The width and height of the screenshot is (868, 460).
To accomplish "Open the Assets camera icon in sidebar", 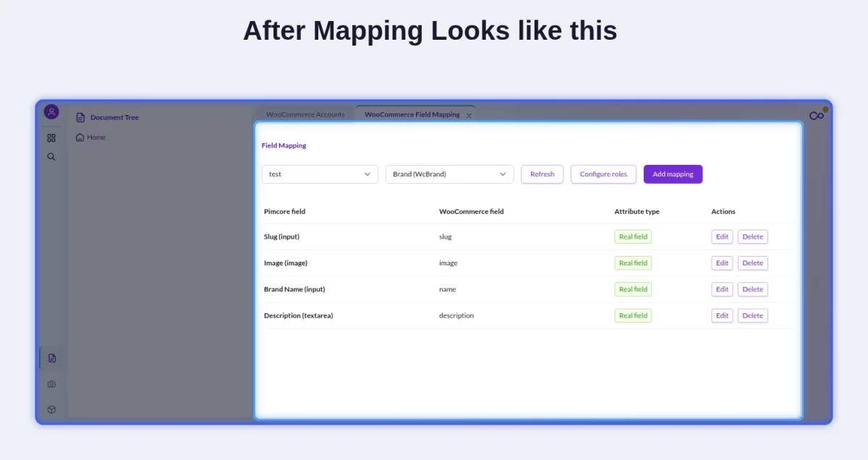I will point(51,384).
